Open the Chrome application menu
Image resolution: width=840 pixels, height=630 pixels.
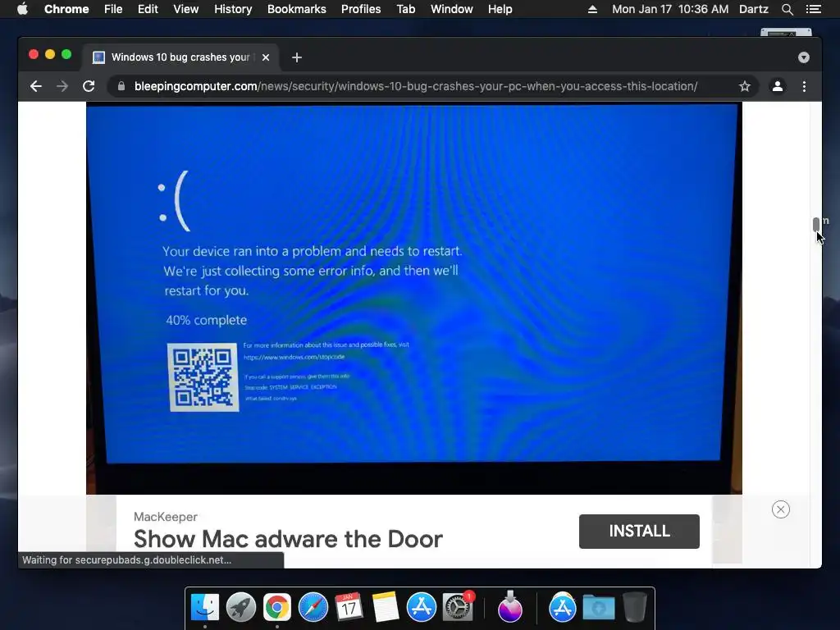tap(66, 9)
